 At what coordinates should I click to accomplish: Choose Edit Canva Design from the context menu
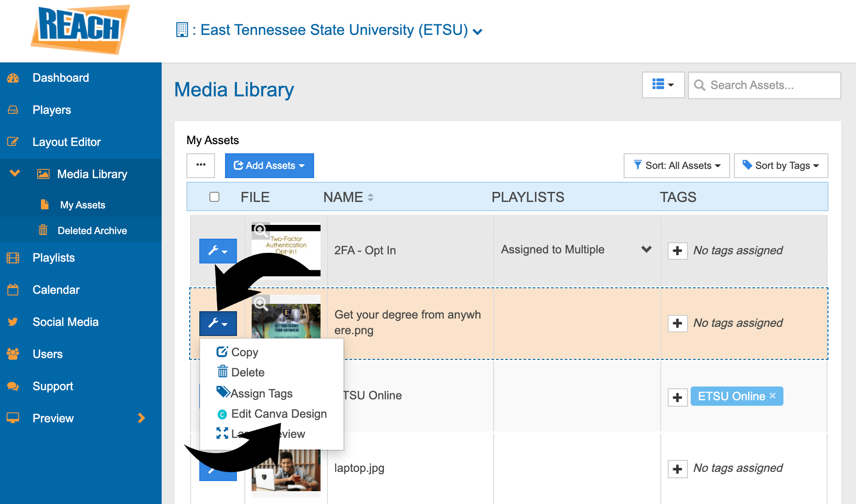pyautogui.click(x=279, y=414)
